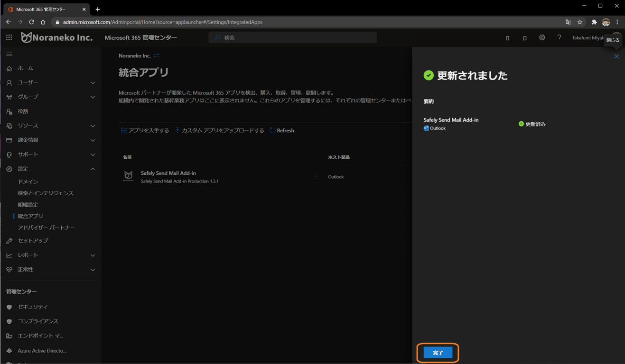The height and width of the screenshot is (364, 625).
Task: Collapse the 設定 menu chevron
Action: pyautogui.click(x=93, y=169)
